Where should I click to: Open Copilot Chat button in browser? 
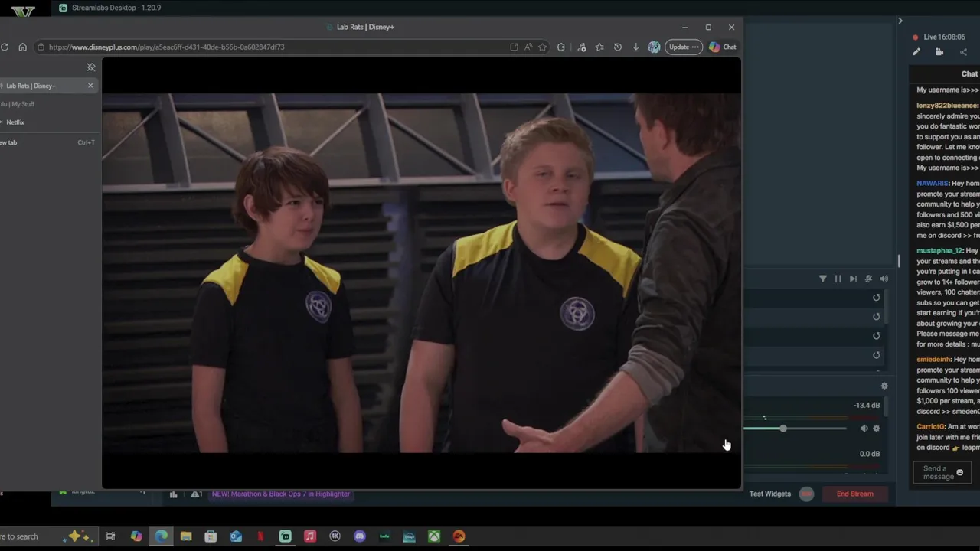click(723, 47)
